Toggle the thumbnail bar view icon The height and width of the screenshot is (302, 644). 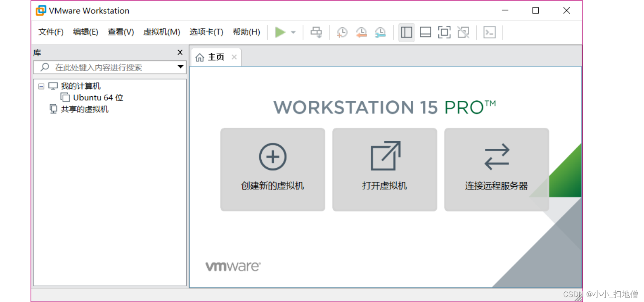click(426, 32)
